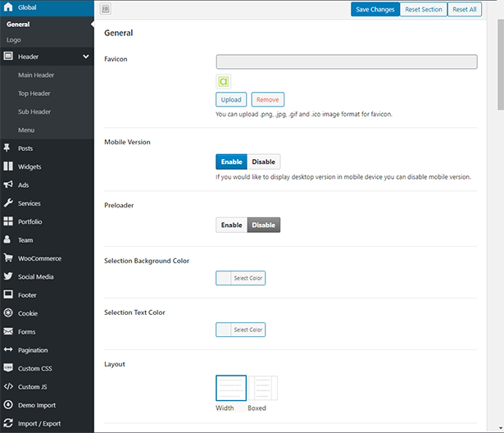Click the Social Media Twitter bird icon
This screenshot has height=433, width=504.
[x=8, y=276]
